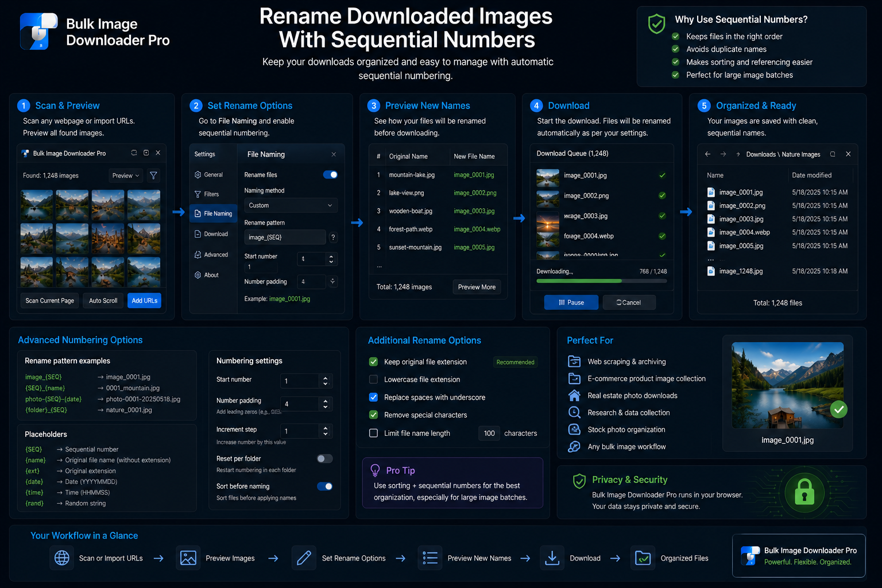This screenshot has height=588, width=882.
Task: Click the filter funnel icon beside Preview
Action: click(153, 175)
